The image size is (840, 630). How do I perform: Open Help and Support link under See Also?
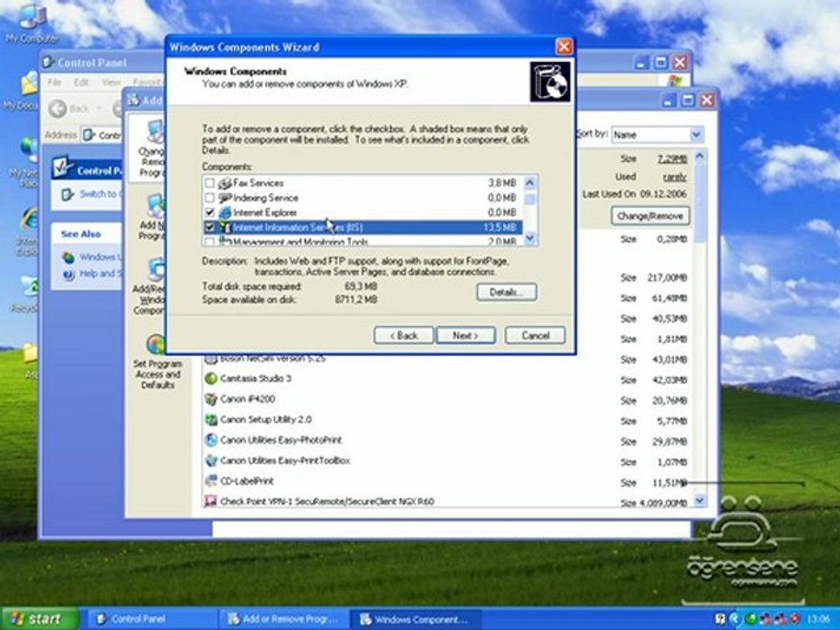(100, 274)
